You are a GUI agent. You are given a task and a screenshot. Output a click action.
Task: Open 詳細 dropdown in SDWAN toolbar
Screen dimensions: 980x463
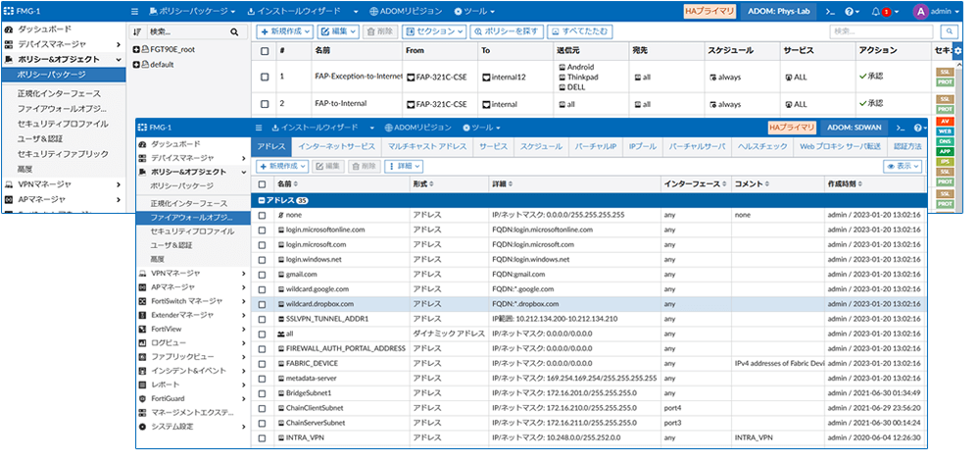[404, 167]
